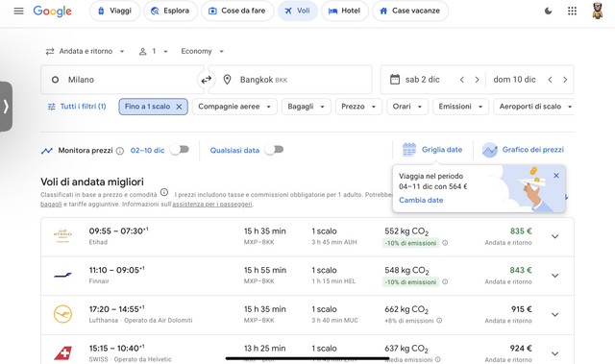Screen dimensions: 615x364
Task: Open the Google apps grid
Action: (572, 11)
